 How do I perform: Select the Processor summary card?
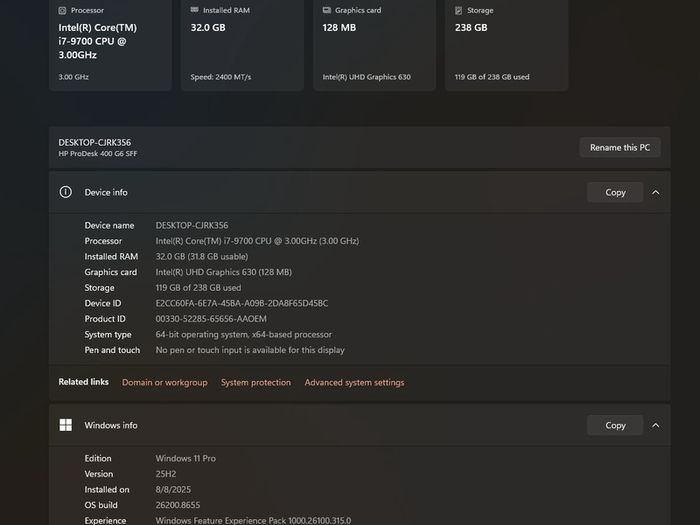110,45
